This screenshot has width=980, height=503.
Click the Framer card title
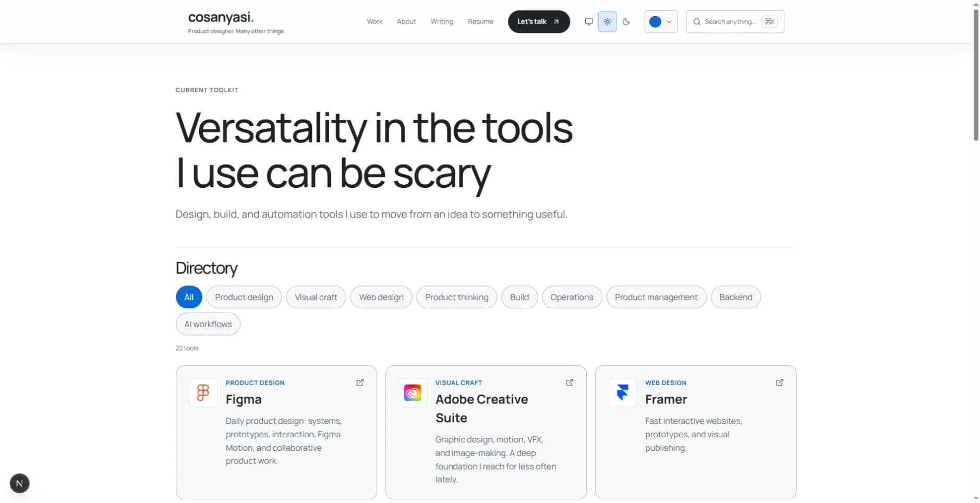666,399
